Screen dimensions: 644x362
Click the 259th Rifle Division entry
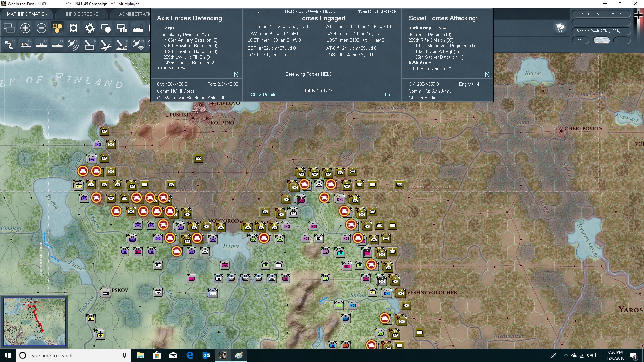coord(431,40)
